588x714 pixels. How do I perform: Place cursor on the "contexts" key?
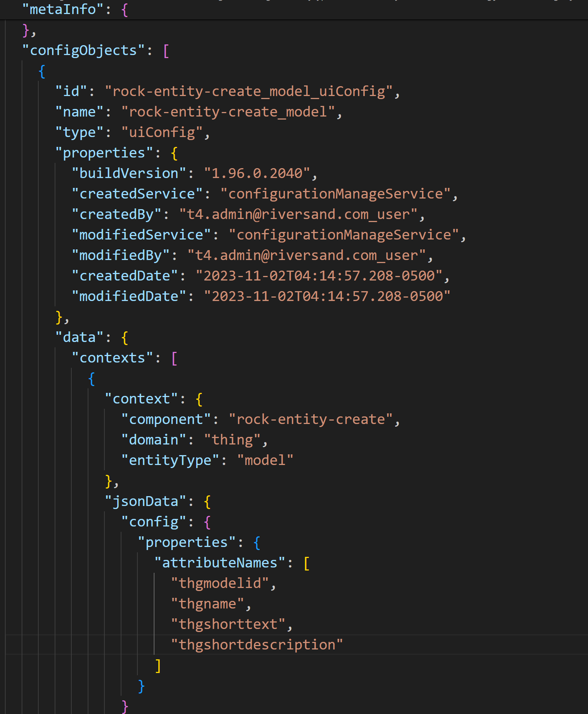tap(112, 358)
